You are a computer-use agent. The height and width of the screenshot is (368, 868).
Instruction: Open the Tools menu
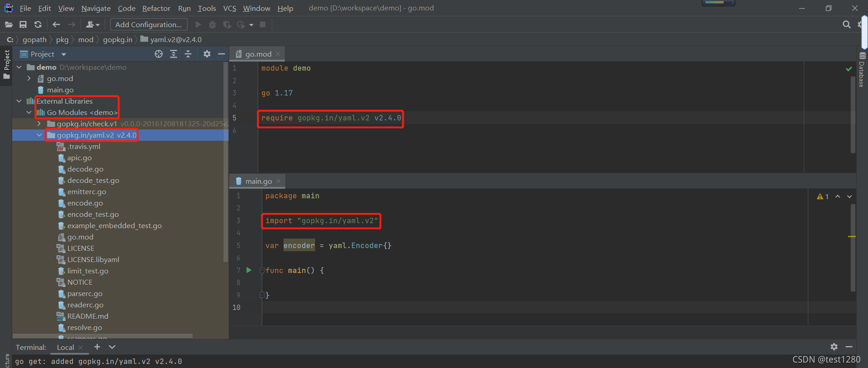tap(207, 8)
